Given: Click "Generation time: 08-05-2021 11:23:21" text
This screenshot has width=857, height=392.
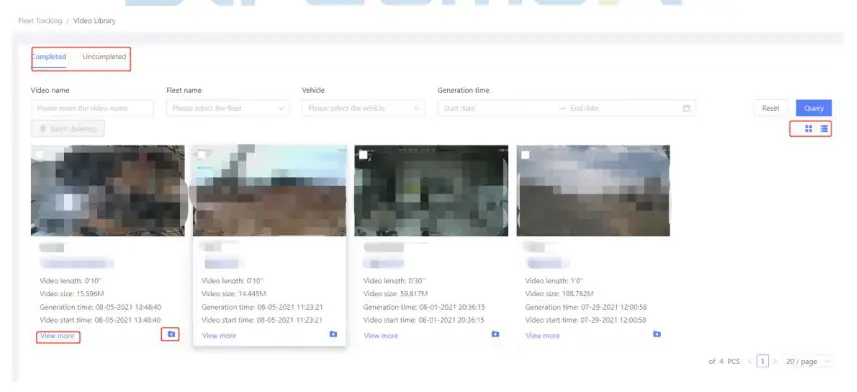Looking at the screenshot, I should 262,307.
